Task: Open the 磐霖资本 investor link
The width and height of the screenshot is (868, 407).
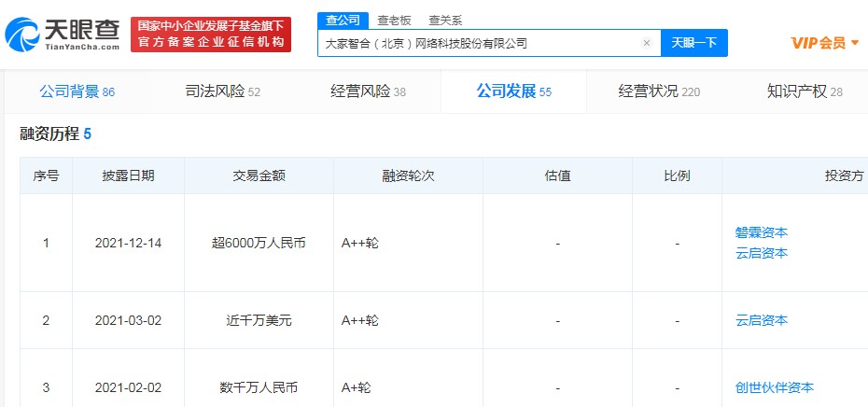Action: (x=762, y=232)
